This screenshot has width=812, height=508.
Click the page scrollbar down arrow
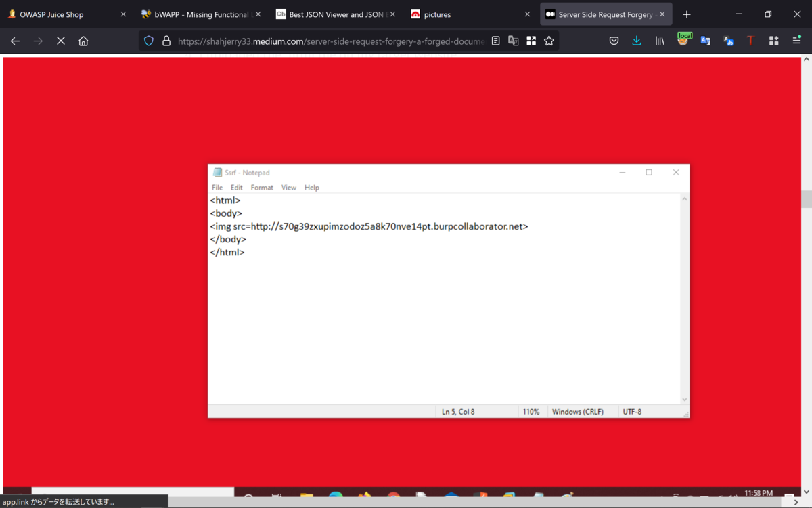tap(806, 492)
